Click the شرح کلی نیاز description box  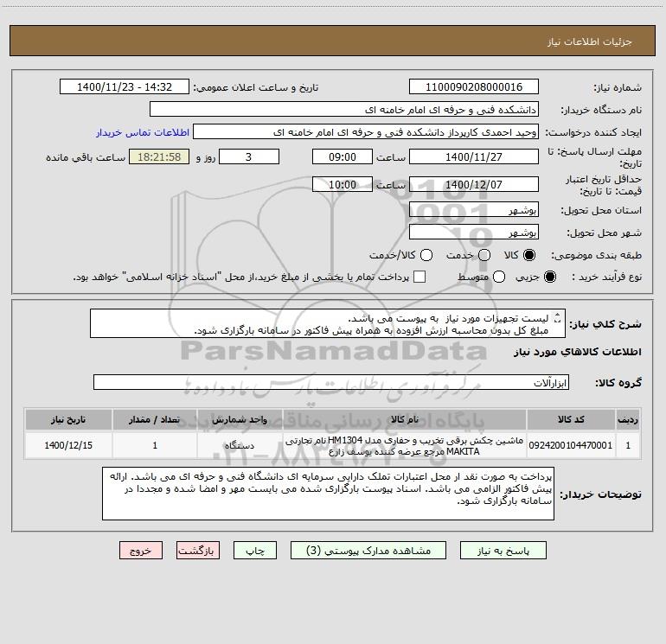click(328, 324)
